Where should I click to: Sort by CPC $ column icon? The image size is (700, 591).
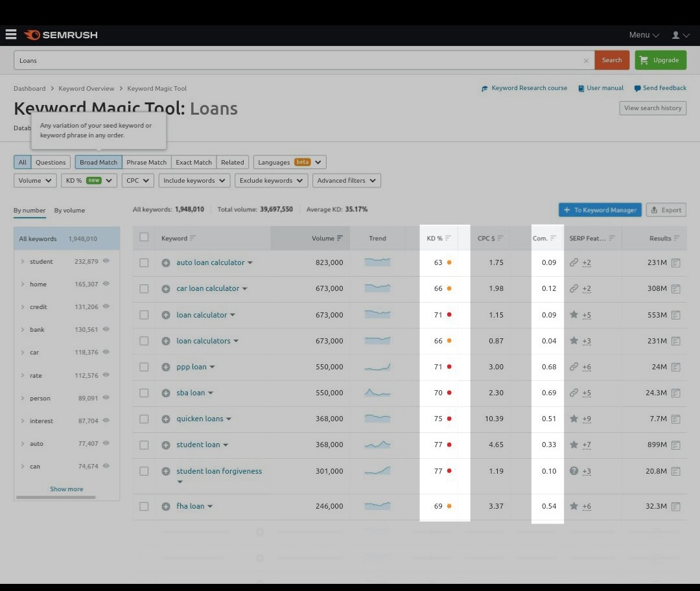pyautogui.click(x=500, y=238)
